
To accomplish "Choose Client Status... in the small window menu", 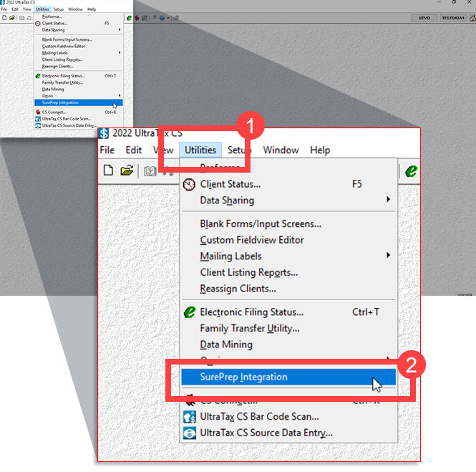I will 79,23.
